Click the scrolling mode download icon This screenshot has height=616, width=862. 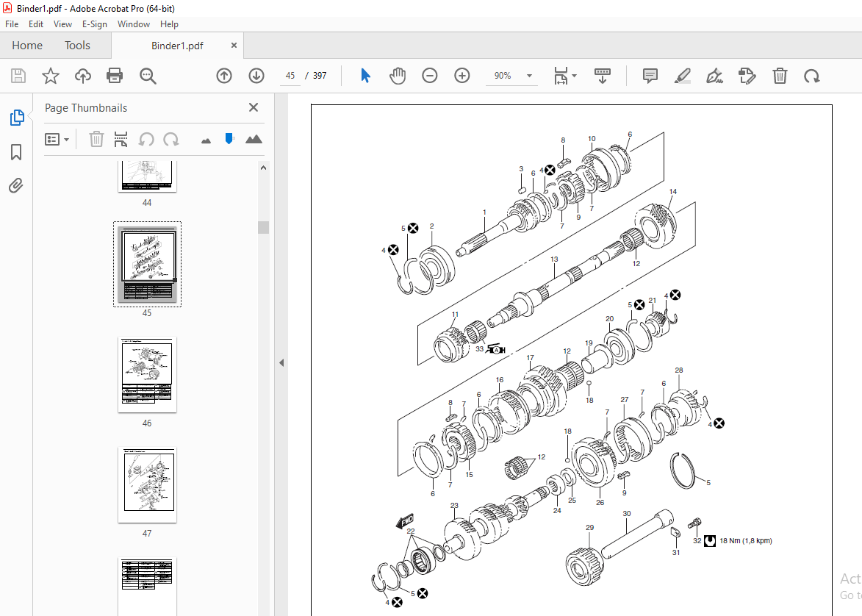coord(603,76)
